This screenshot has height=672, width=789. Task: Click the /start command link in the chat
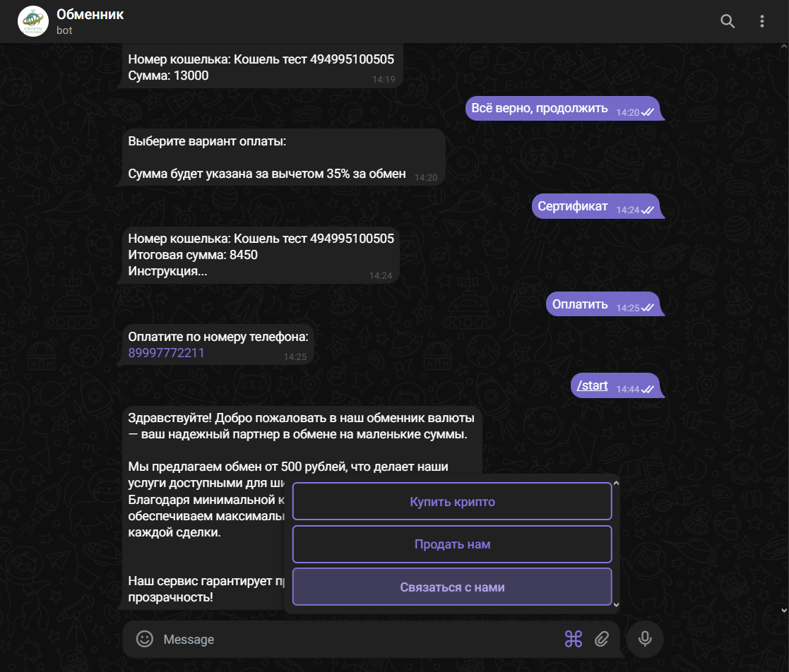592,385
